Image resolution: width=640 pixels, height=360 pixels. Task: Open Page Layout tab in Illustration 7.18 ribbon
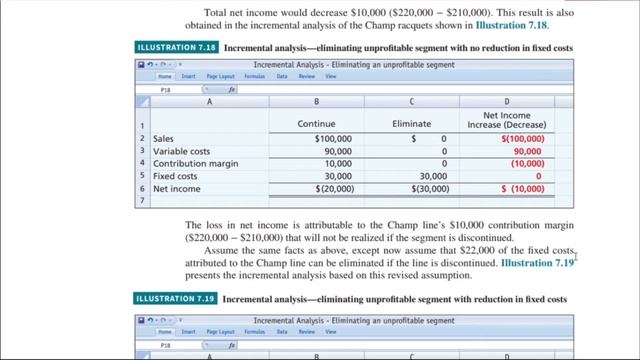tap(220, 76)
